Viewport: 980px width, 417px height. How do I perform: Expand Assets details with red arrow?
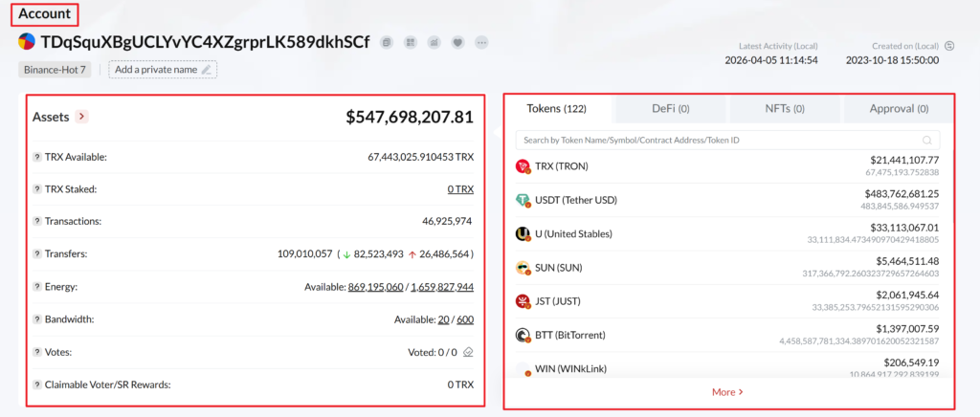pyautogui.click(x=82, y=117)
